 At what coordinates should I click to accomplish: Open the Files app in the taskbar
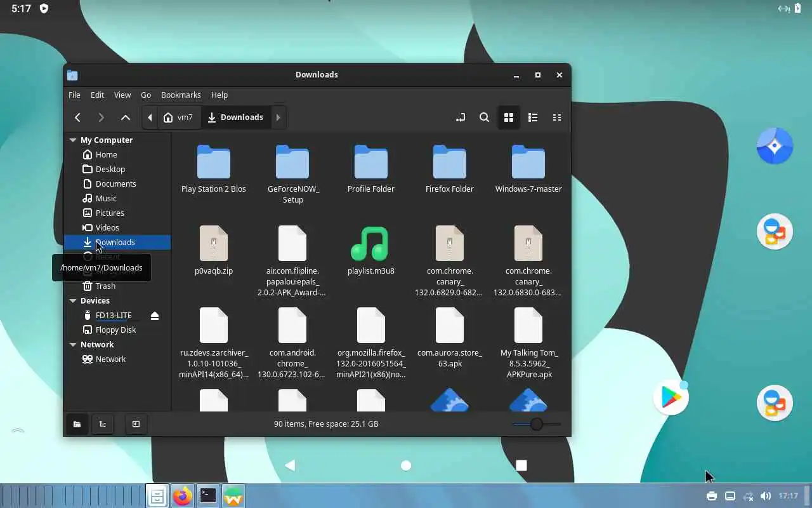157,496
